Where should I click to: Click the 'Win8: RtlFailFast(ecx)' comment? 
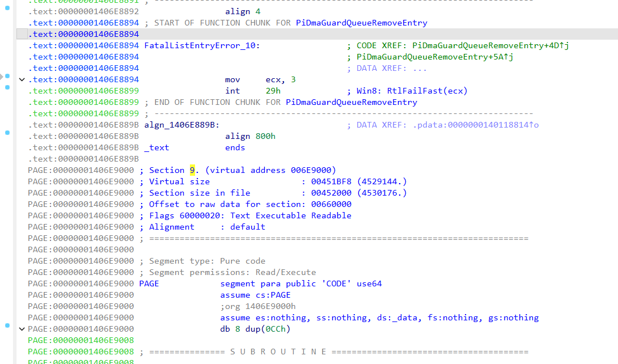tap(412, 91)
